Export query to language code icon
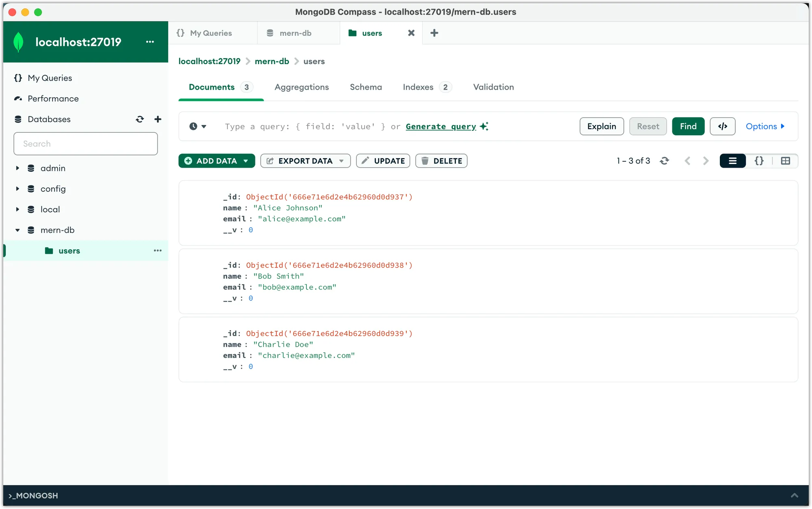The width and height of the screenshot is (812, 509). pos(723,126)
